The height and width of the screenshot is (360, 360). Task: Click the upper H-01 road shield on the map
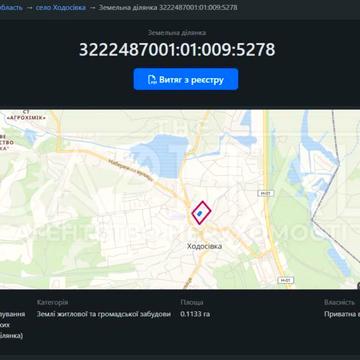click(266, 193)
